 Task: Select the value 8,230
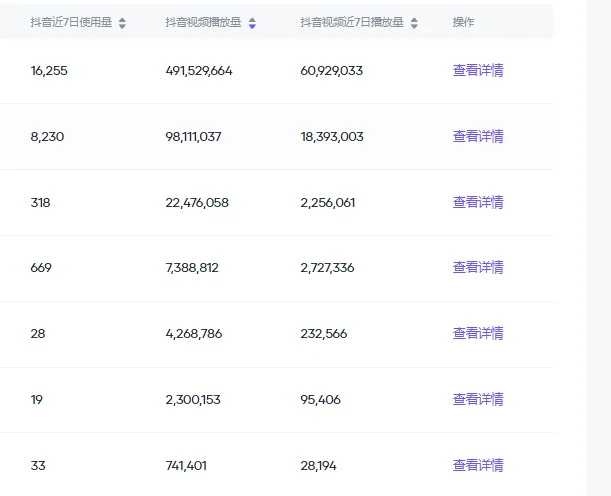[47, 137]
